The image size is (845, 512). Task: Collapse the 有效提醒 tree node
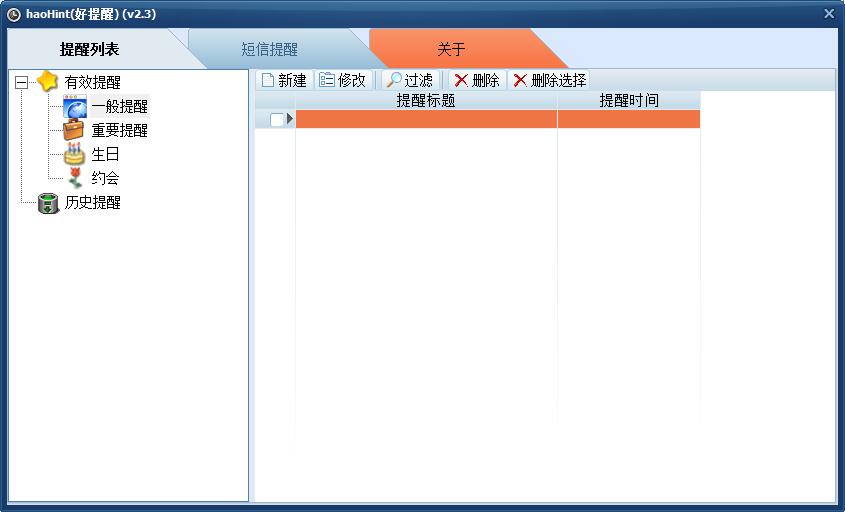pos(21,83)
